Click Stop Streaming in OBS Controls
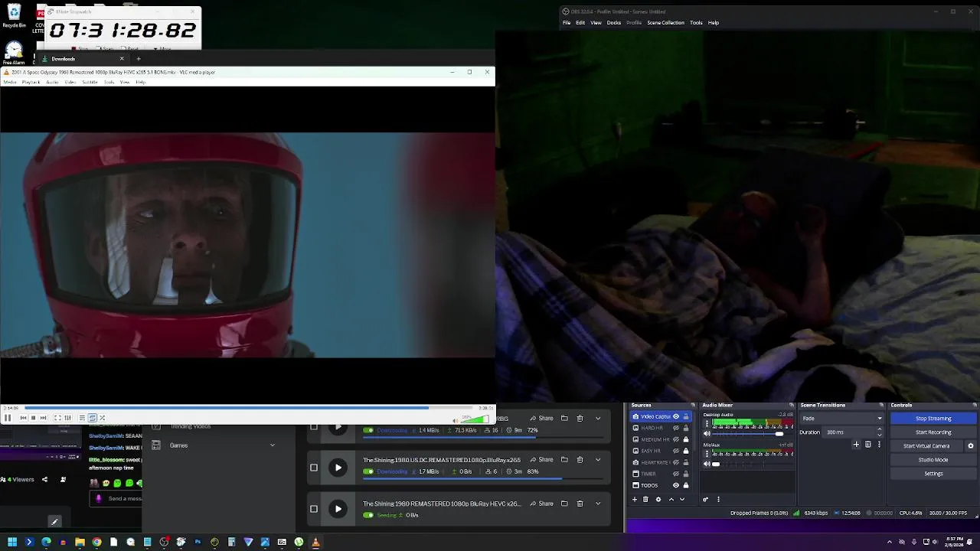980x551 pixels. (933, 419)
